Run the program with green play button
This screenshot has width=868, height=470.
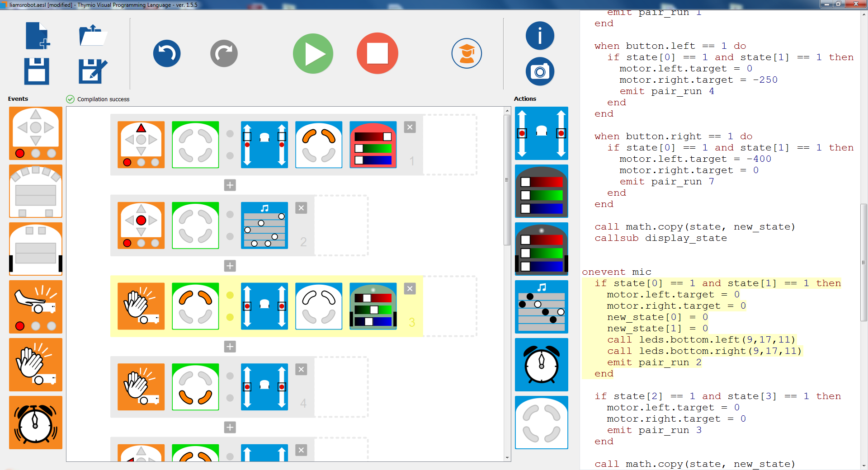point(313,53)
